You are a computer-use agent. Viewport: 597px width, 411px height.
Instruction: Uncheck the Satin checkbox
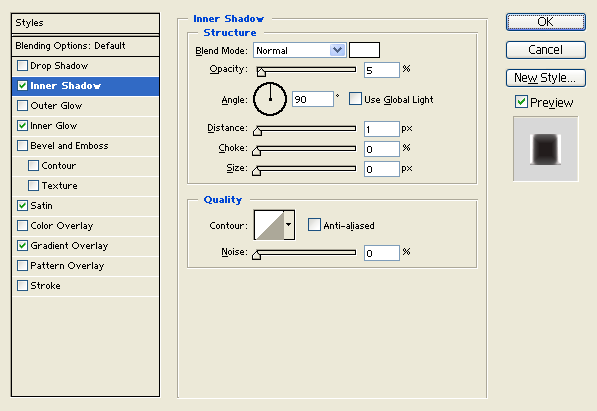click(x=22, y=206)
